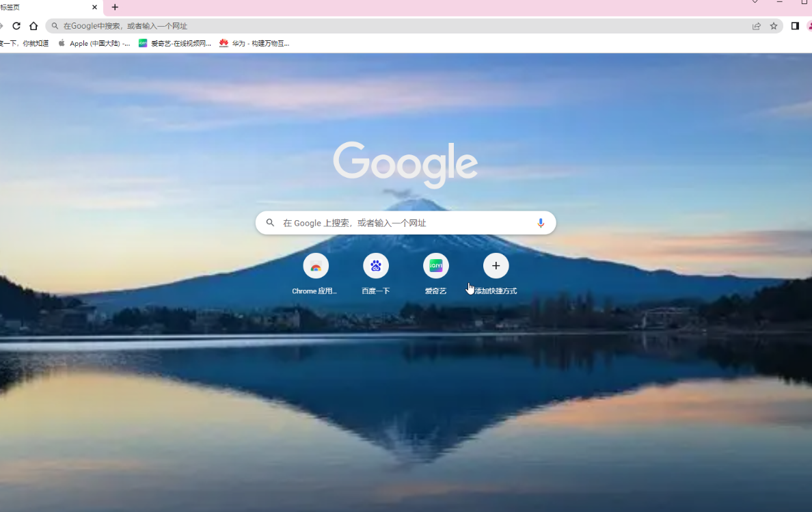
Task: Open 华为 bookmark in bookmarks bar
Action: coord(254,44)
